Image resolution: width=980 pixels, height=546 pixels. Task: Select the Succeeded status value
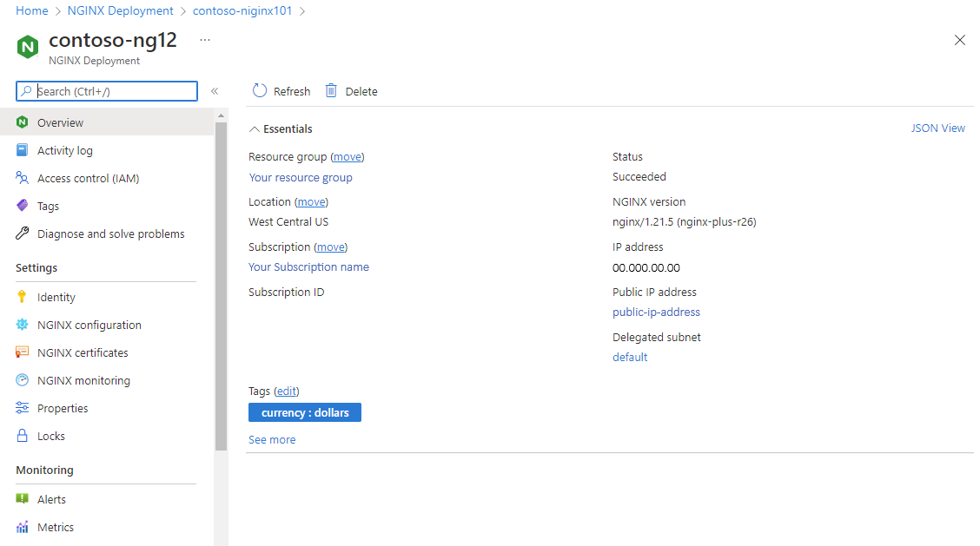tap(639, 177)
